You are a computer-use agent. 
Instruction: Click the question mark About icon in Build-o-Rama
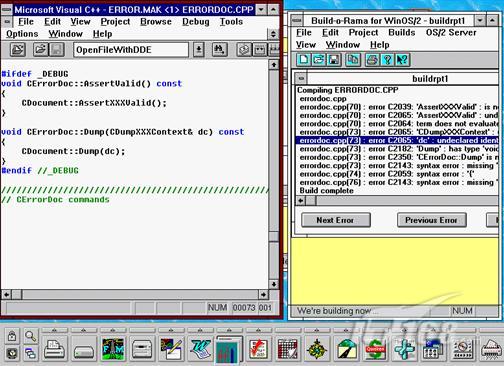[387, 60]
